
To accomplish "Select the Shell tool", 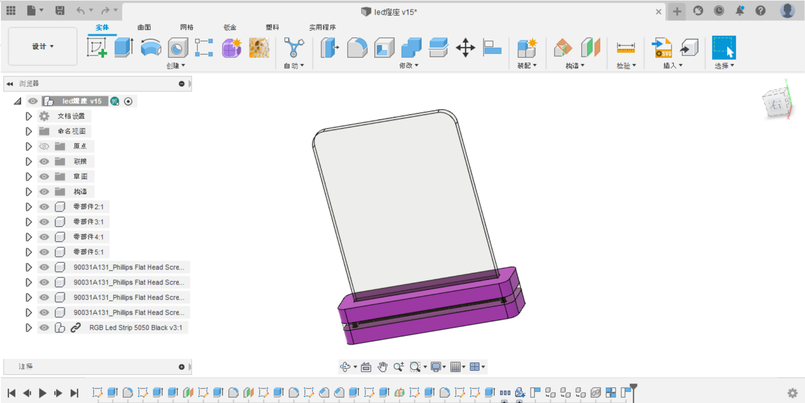I will (x=384, y=47).
